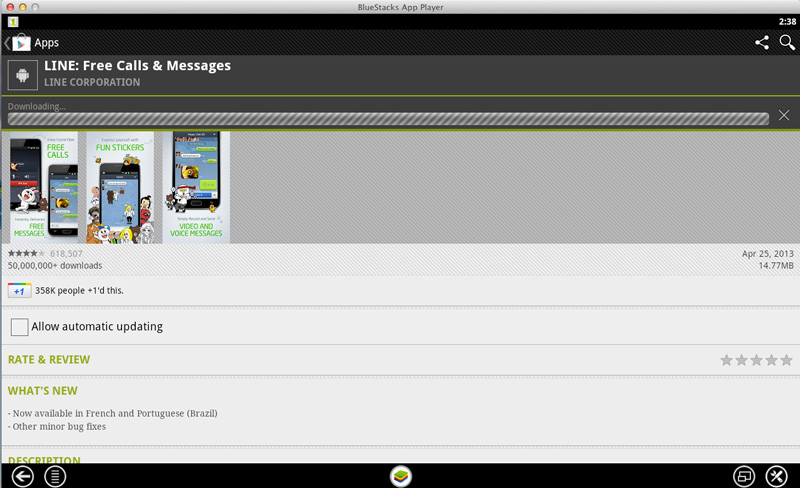Image resolution: width=800 pixels, height=488 pixels.
Task: Open the BlueStacks menu list icon
Action: [55, 477]
